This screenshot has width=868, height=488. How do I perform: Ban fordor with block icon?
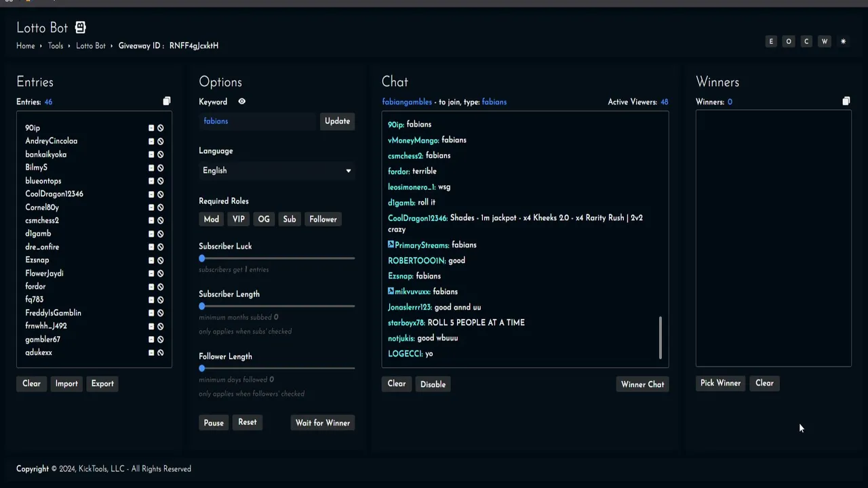(x=161, y=287)
